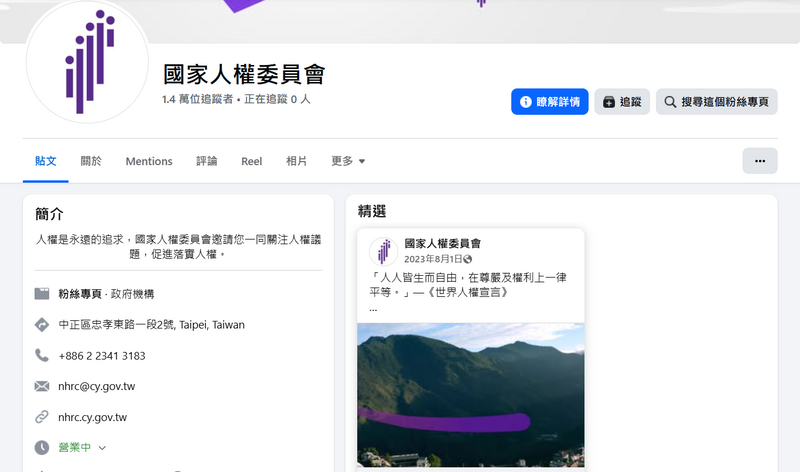Select the 貼文 tab
The width and height of the screenshot is (800, 472).
pyautogui.click(x=45, y=161)
